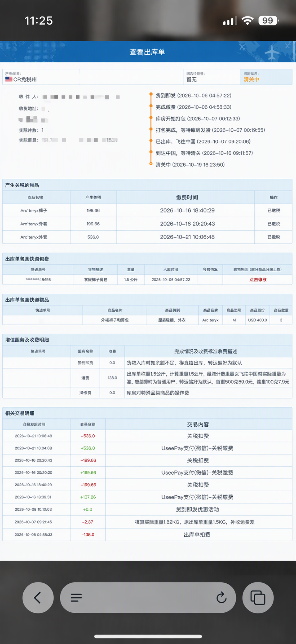This screenshot has width=296, height=644.
Task: Tap the 相关交易明细 section header
Action: pos(20,413)
